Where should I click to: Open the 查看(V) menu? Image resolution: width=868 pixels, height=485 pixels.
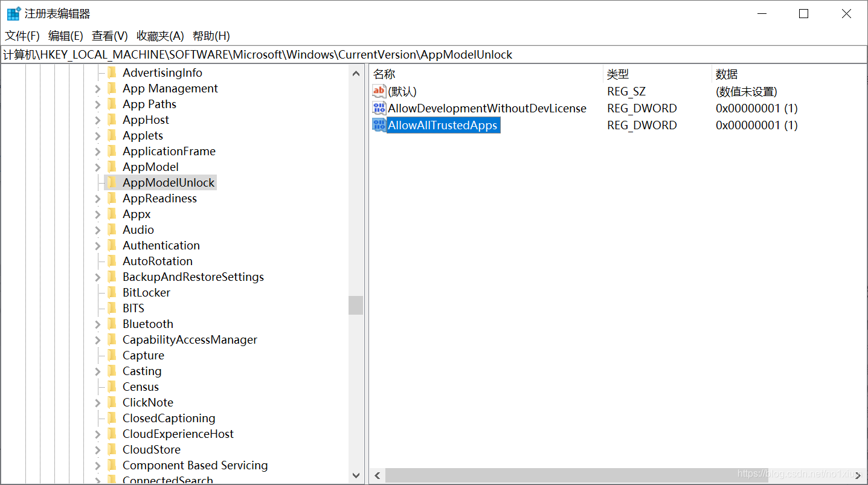coord(110,36)
